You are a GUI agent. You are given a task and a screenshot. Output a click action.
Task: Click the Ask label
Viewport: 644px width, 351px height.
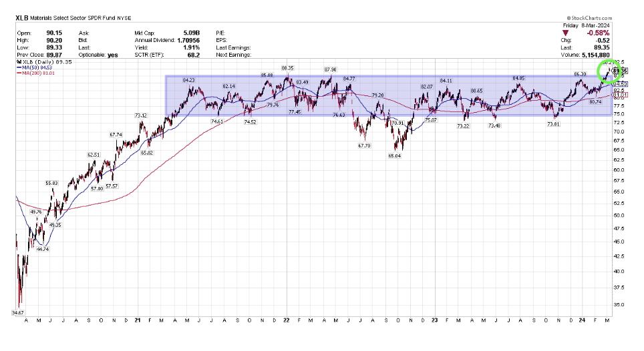coord(84,33)
